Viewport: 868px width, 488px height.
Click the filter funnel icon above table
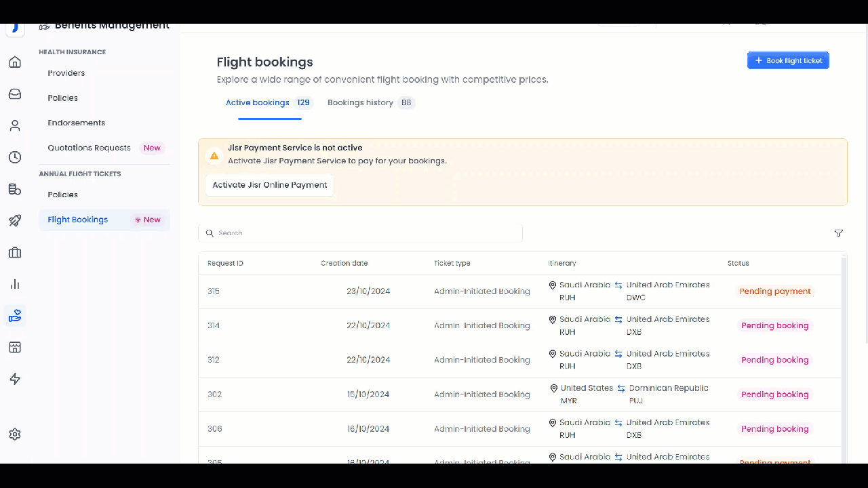pyautogui.click(x=839, y=233)
